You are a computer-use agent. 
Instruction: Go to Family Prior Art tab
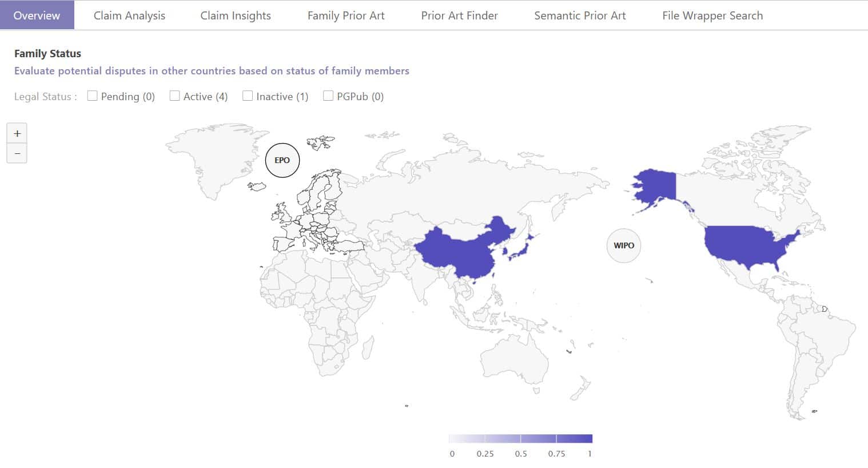click(346, 15)
